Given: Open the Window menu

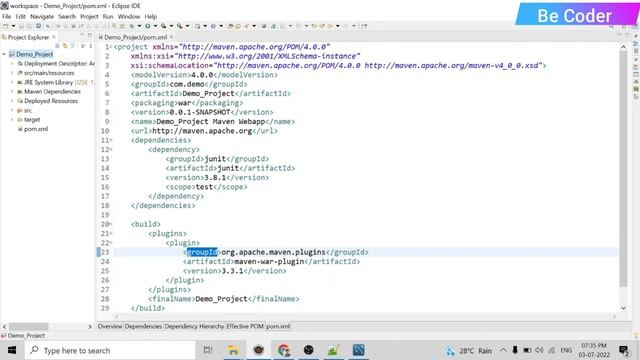Looking at the screenshot, I should [129, 16].
